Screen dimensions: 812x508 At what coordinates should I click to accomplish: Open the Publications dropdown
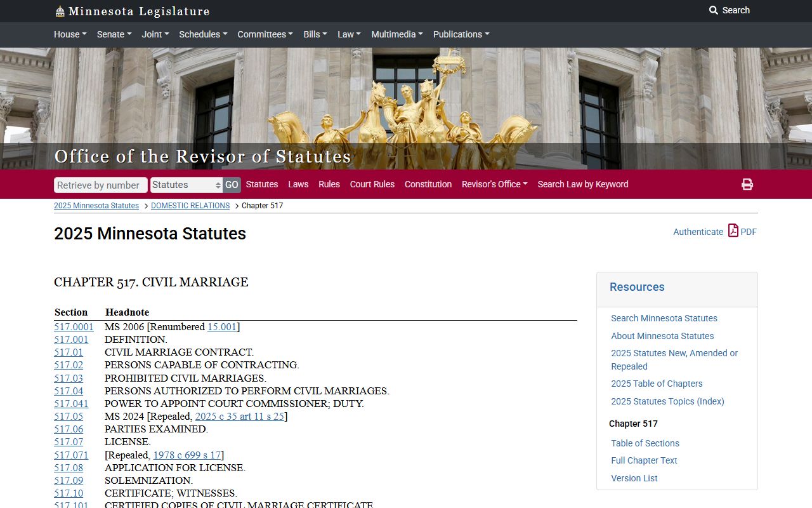click(461, 34)
